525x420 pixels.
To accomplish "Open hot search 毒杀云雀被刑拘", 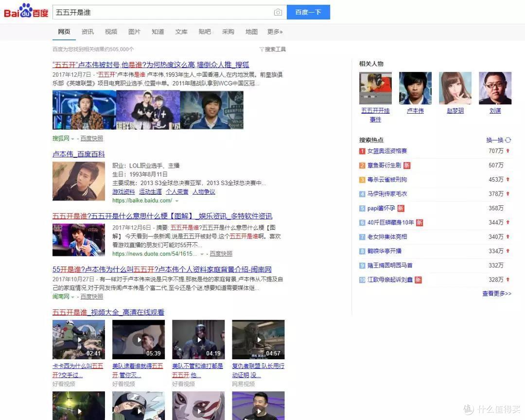I will (387, 180).
